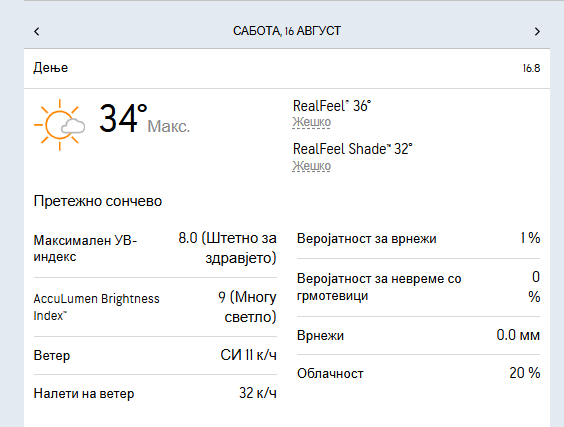Select the Претежно сончево description text

pos(98,201)
